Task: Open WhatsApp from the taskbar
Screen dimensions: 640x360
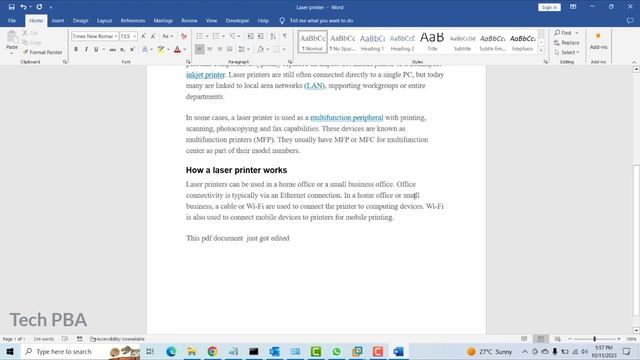Action: tap(336, 351)
